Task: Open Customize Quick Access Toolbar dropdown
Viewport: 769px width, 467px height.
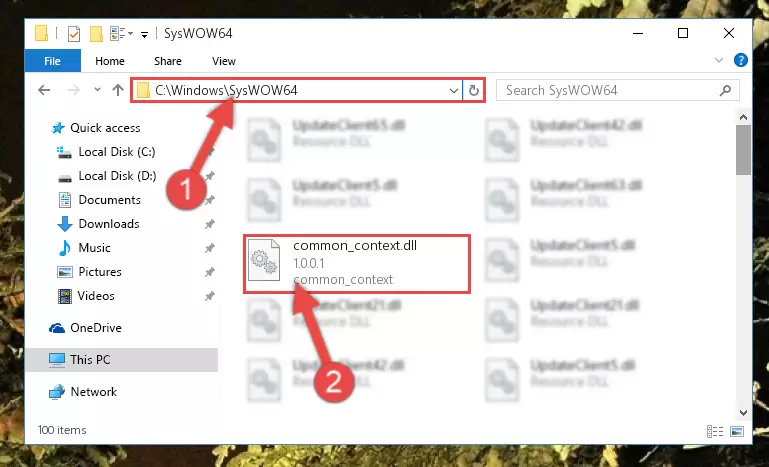Action: 144,34
